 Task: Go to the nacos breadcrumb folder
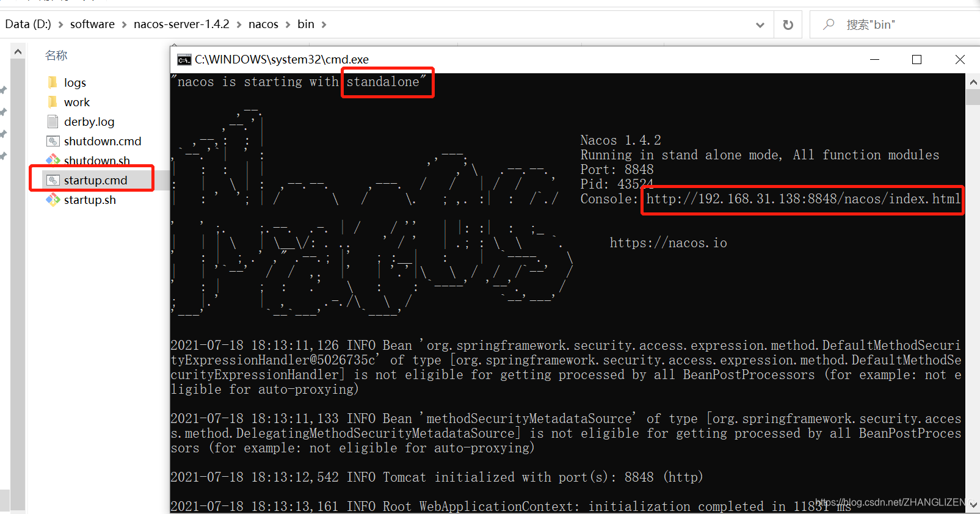[263, 24]
